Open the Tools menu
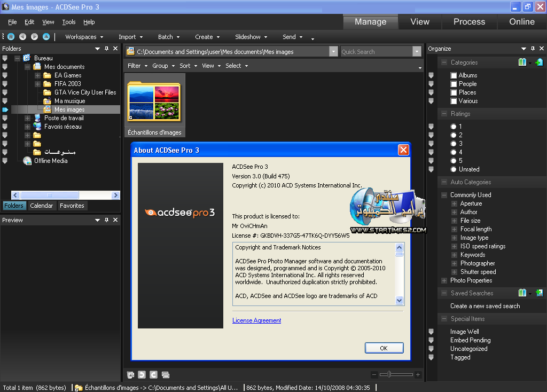The width and height of the screenshot is (547, 392). [x=69, y=22]
